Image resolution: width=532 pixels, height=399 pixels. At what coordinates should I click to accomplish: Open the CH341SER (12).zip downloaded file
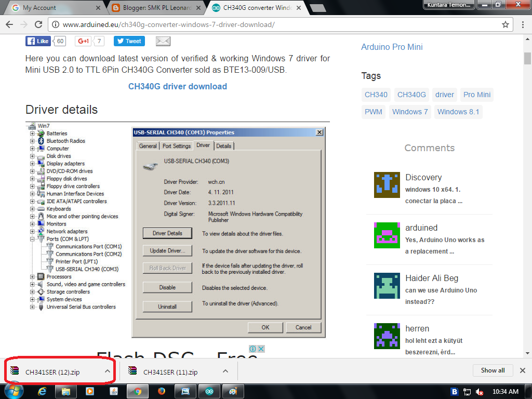point(52,372)
